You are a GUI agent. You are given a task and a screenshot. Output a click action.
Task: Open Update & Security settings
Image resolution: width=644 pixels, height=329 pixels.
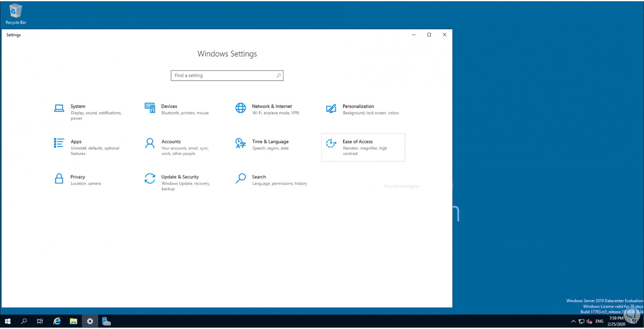pos(181,182)
